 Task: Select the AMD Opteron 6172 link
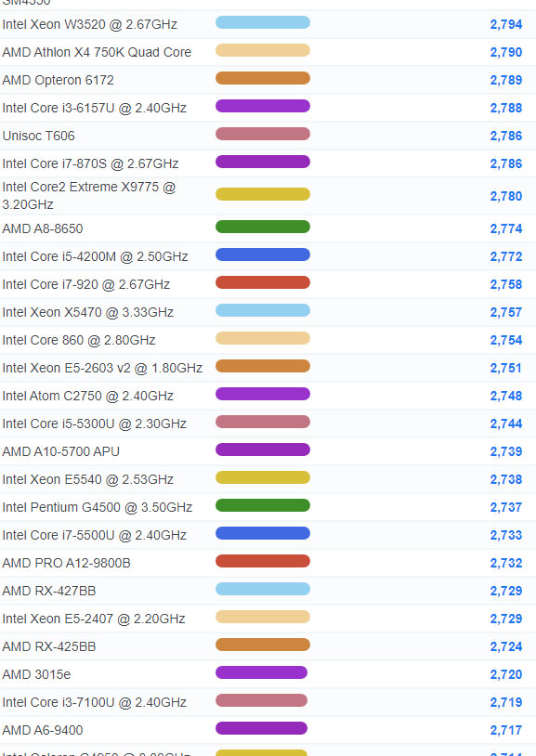(x=58, y=80)
